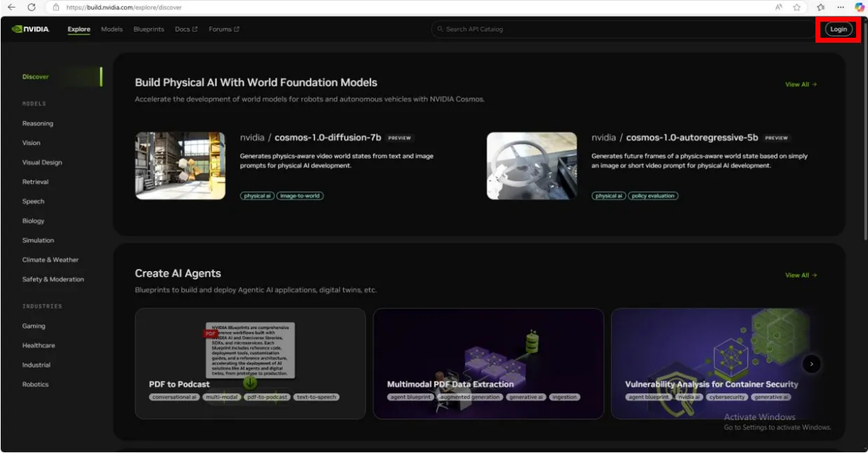Reload the page with refresh icon
Image resolution: width=868 pixels, height=453 pixels.
coord(32,7)
